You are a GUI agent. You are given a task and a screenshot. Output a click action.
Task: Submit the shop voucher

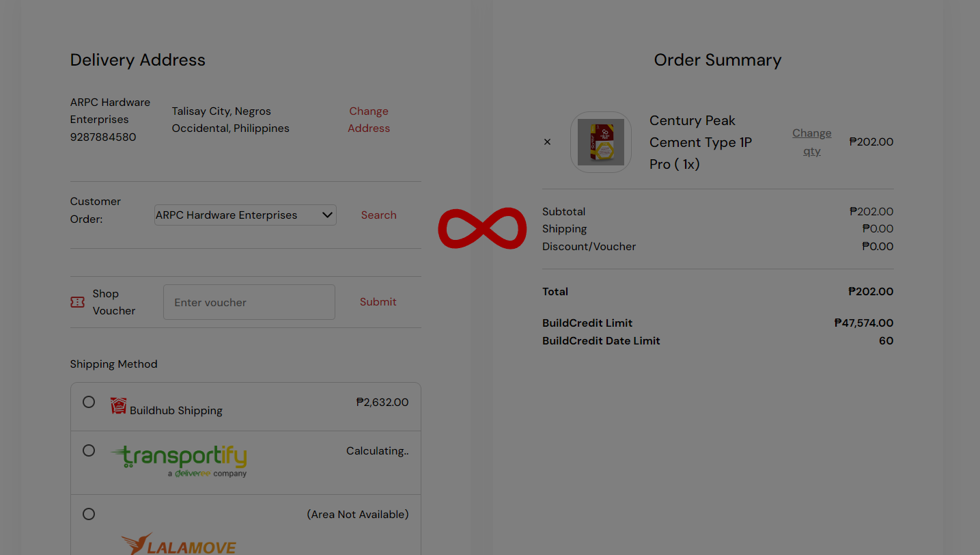point(378,302)
